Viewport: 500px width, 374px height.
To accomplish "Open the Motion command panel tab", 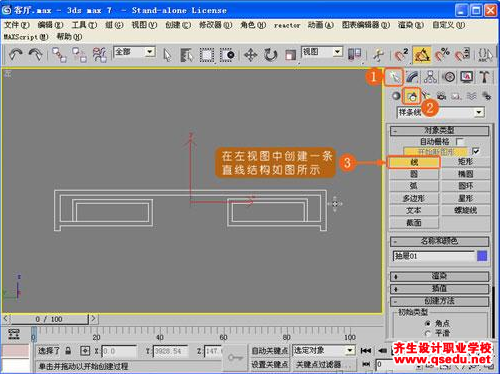I will coord(449,77).
